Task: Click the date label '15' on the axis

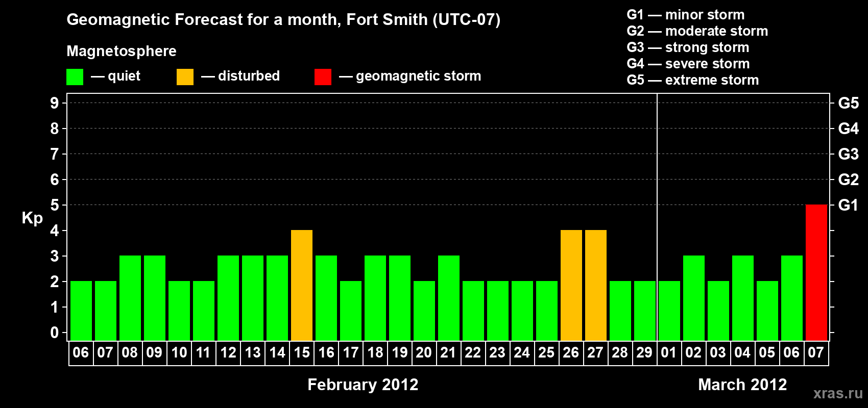Action: pos(302,353)
